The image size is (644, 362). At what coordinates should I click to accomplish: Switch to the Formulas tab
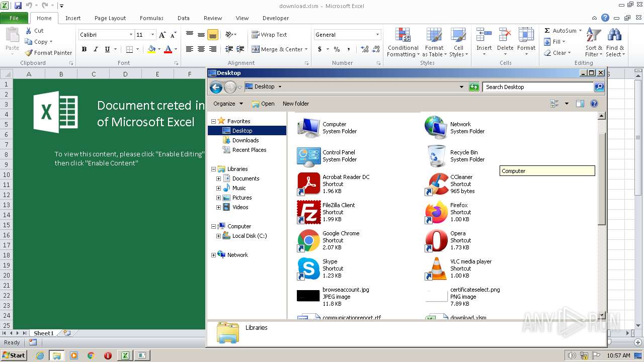151,18
